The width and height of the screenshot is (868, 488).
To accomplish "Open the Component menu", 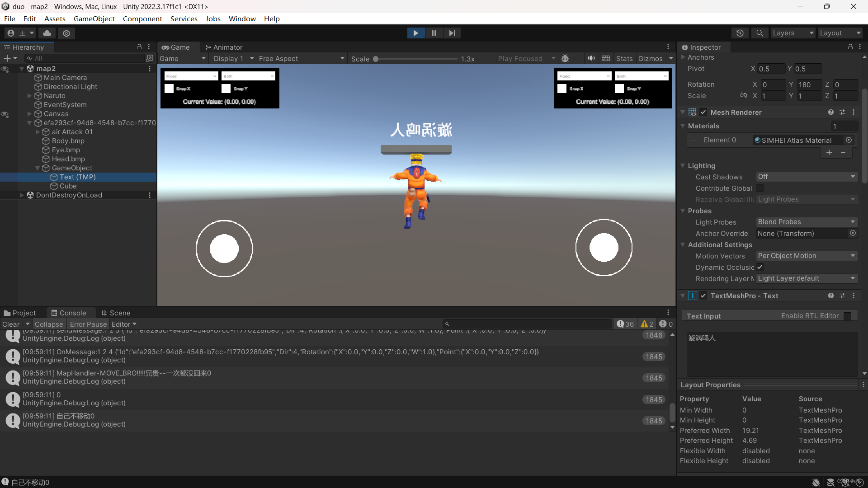I will click(142, 19).
